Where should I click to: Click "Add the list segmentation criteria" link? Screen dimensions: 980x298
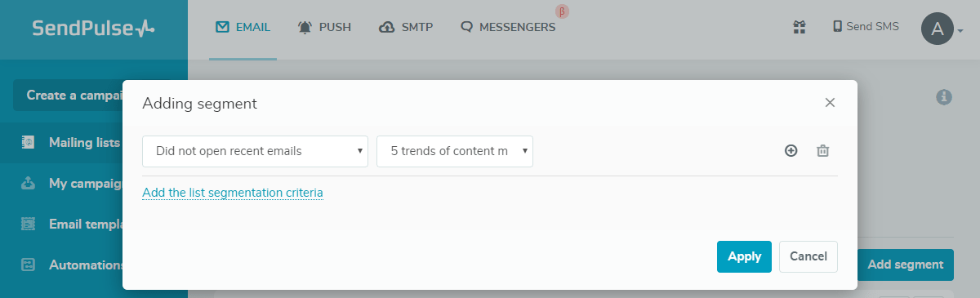(233, 193)
